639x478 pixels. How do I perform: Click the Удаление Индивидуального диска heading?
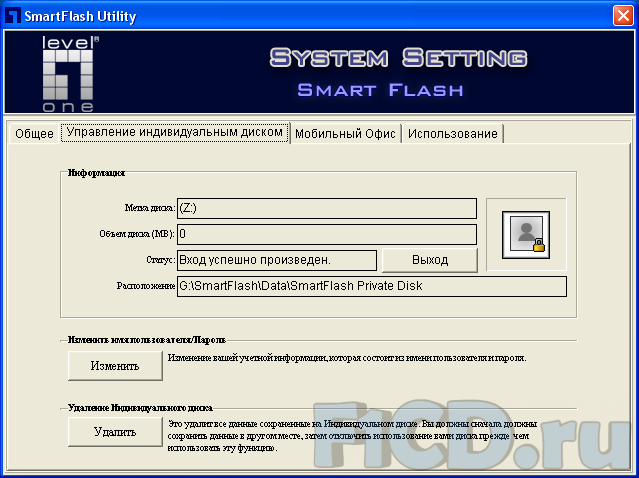click(140, 408)
